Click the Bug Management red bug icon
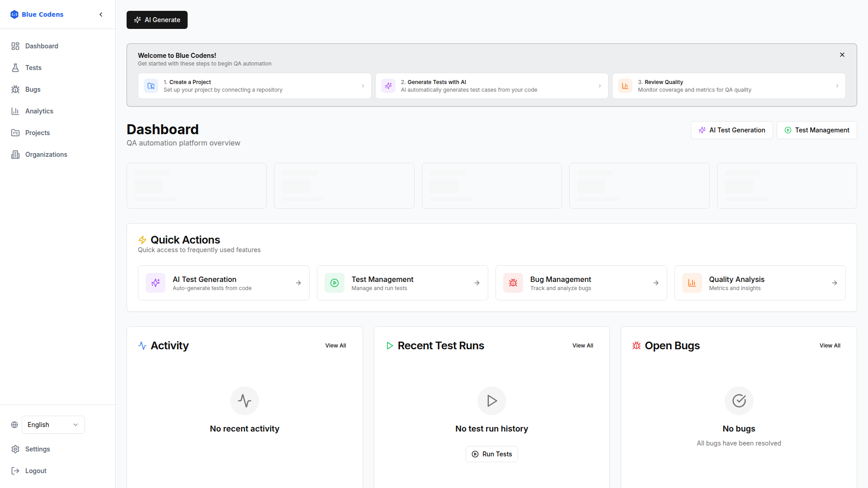868x488 pixels. tap(513, 283)
